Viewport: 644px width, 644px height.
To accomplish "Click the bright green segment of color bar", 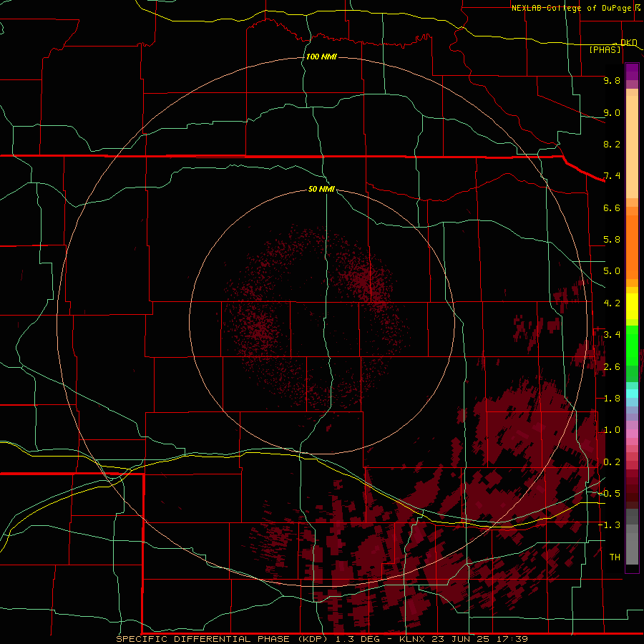I will point(632,345).
